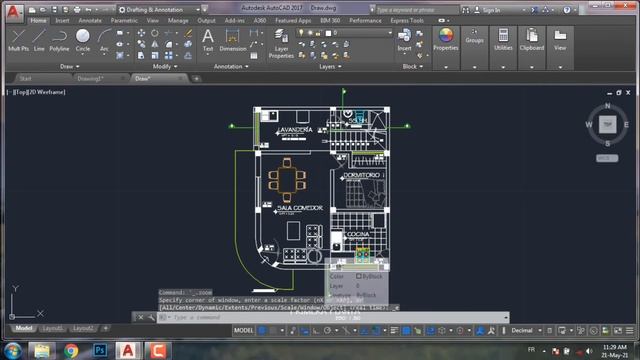Open the Home ribbon tab
The height and width of the screenshot is (360, 640).
tap(38, 20)
